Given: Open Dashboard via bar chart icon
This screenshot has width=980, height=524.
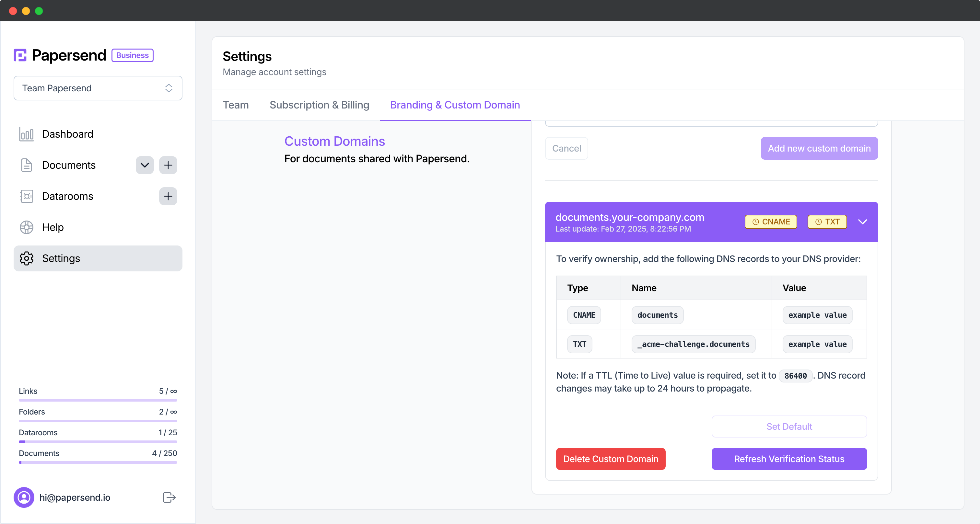Looking at the screenshot, I should (x=26, y=134).
